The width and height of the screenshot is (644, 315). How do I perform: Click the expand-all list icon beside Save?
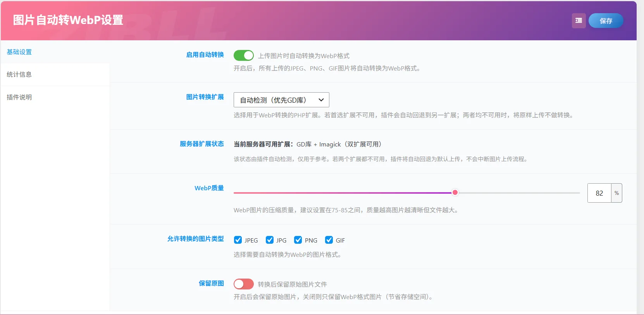(579, 21)
